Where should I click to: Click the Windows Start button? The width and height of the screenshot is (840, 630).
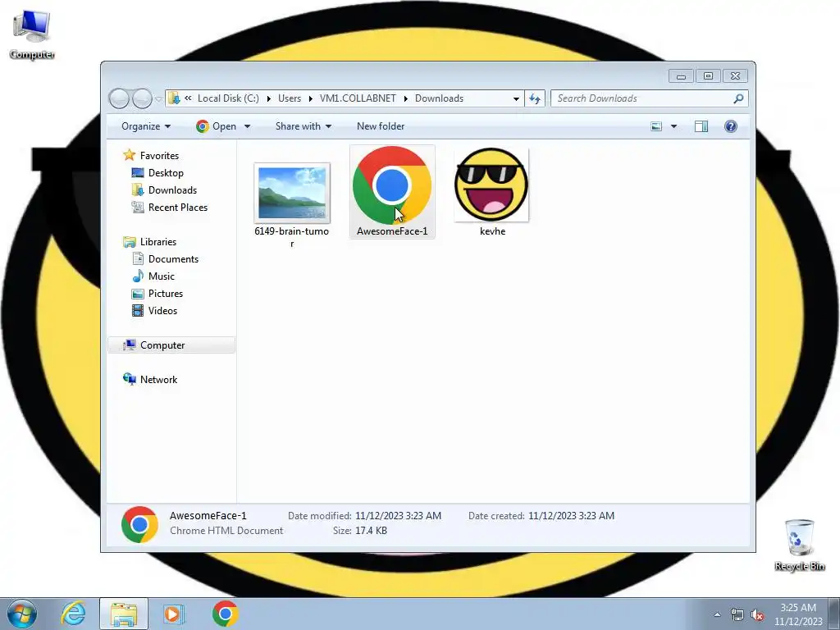click(21, 614)
